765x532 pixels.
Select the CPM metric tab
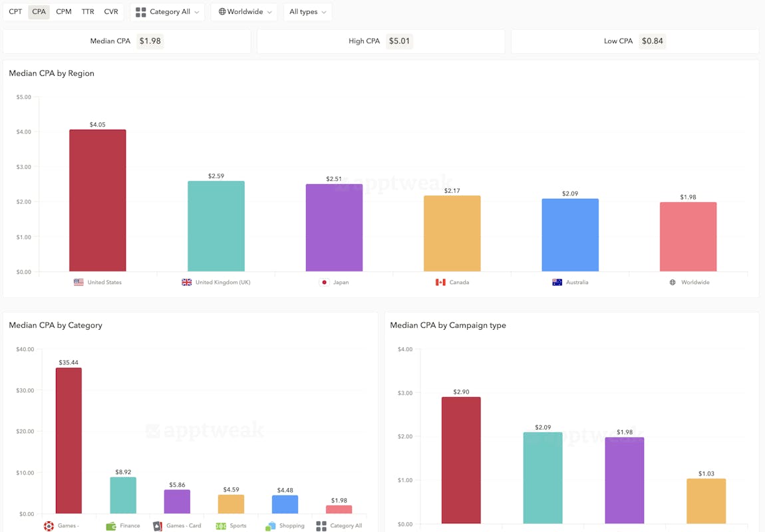point(64,12)
